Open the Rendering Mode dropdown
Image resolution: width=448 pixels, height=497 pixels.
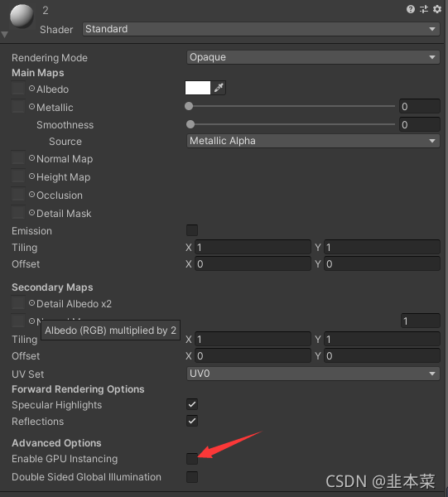[x=313, y=57]
